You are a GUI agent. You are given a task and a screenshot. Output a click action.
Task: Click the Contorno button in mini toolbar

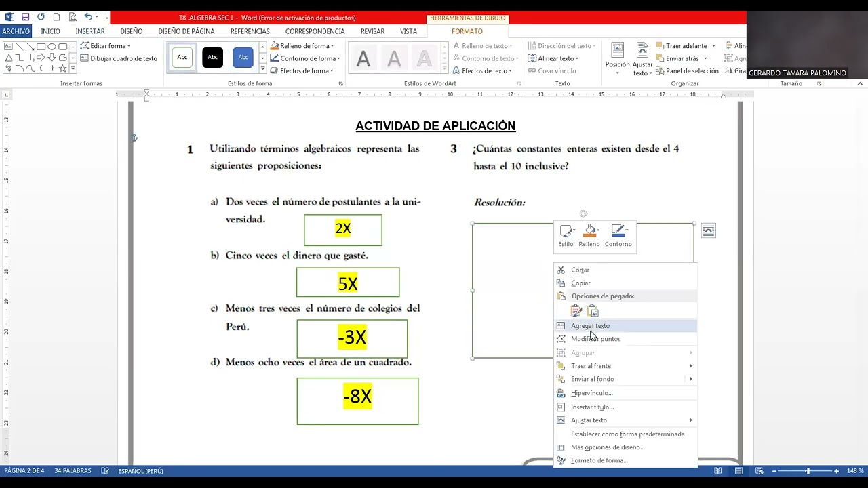click(x=618, y=236)
